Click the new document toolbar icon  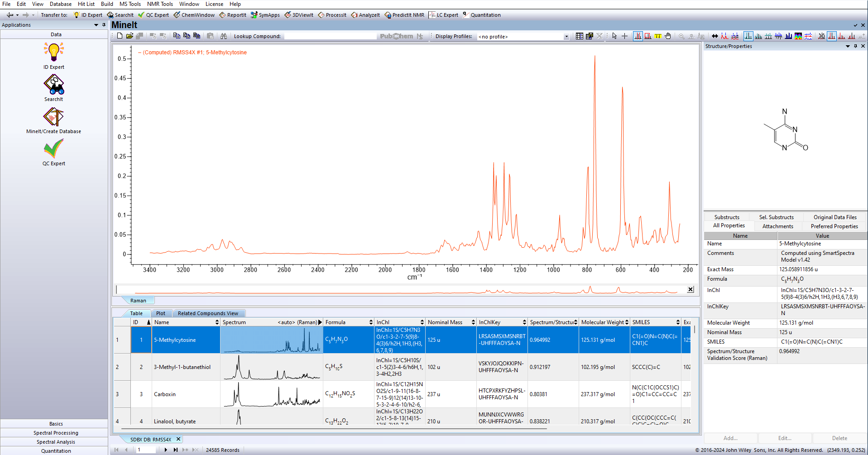click(x=120, y=36)
